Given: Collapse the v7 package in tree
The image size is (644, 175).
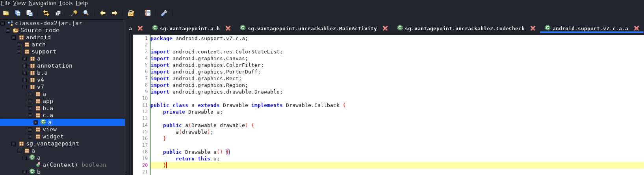Looking at the screenshot, I should coord(25,87).
